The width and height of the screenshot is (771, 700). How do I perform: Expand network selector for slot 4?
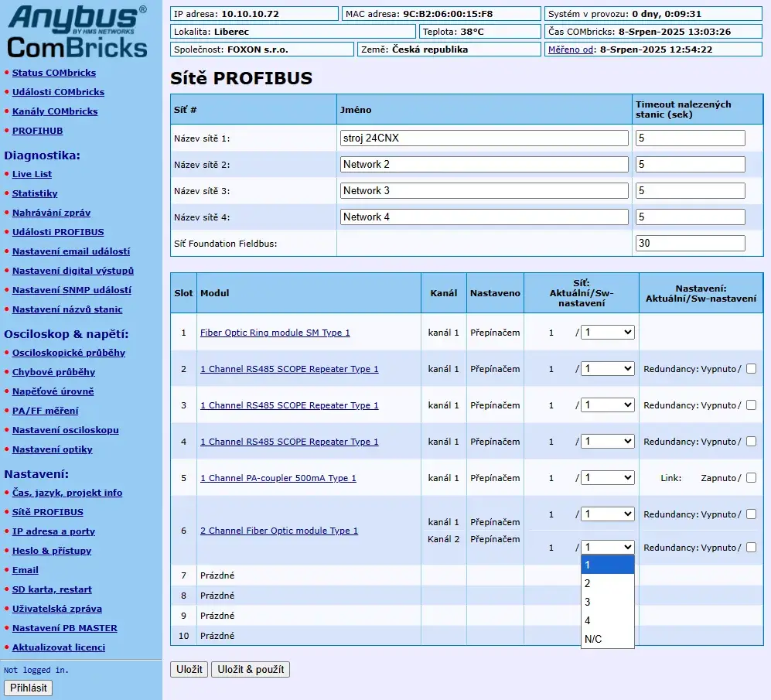click(x=607, y=441)
